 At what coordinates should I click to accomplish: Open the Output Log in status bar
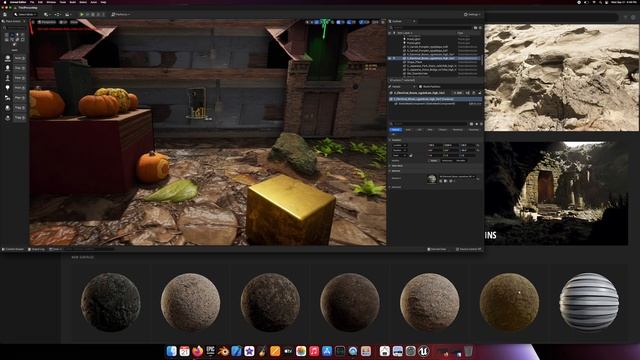pos(36,249)
